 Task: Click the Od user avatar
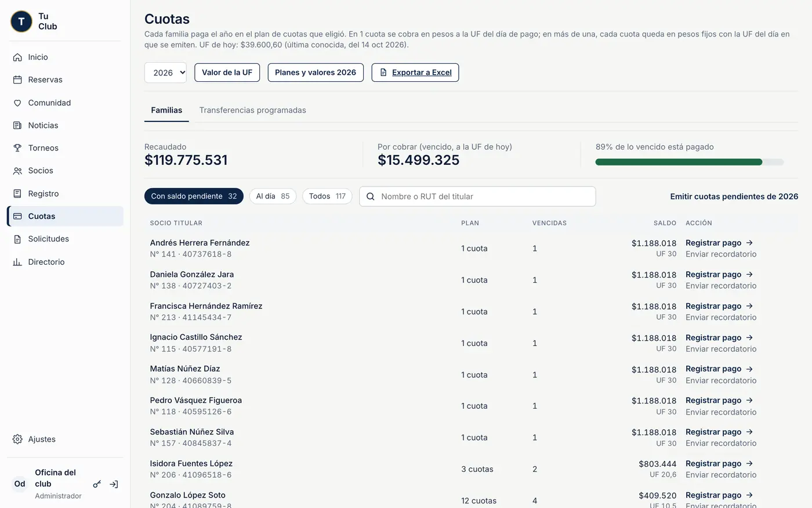[x=20, y=484]
